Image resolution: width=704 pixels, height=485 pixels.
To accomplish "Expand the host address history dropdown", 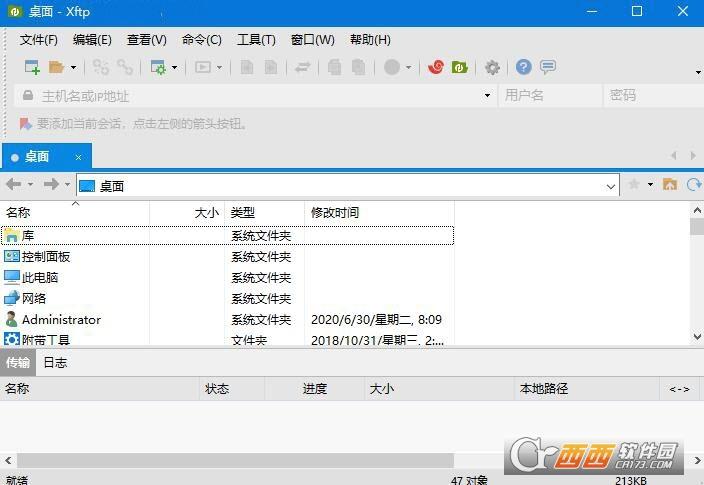I will coord(487,96).
